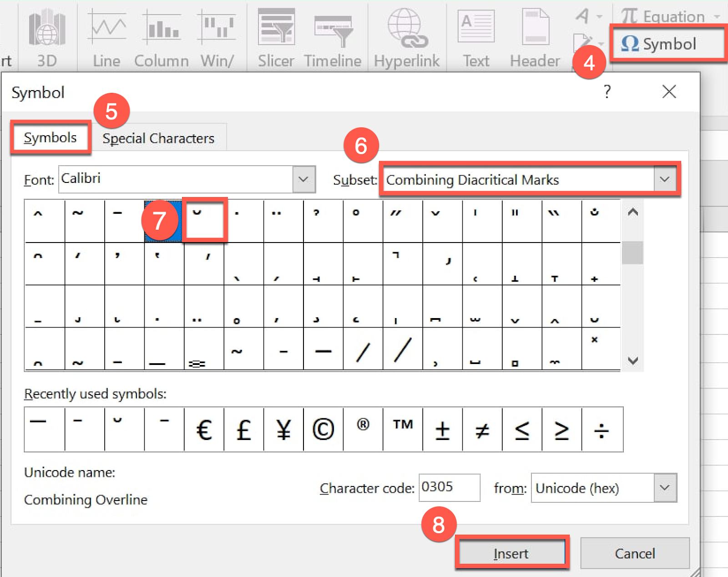Select the ring above symbol first row
This screenshot has width=728, height=577.
pyautogui.click(x=363, y=221)
